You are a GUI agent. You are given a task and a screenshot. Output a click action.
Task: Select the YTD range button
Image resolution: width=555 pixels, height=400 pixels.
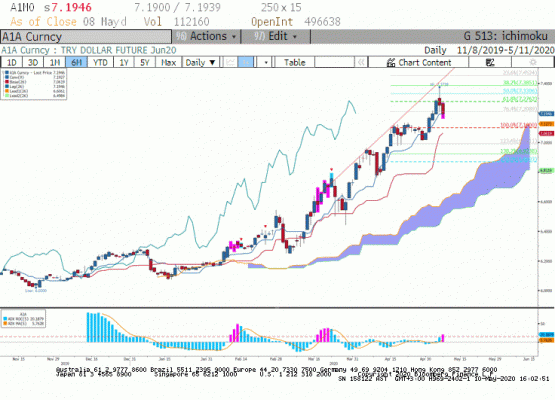[100, 63]
